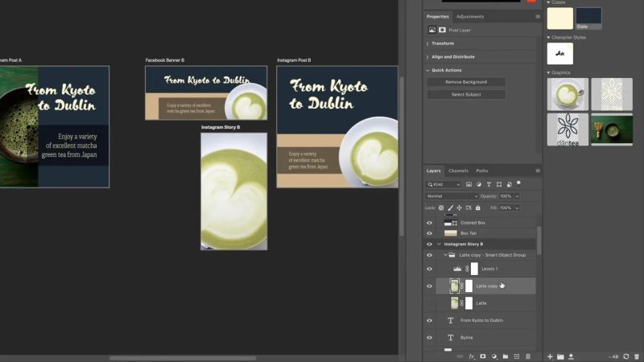This screenshot has height=362, width=644.
Task: Hide the Colored Box layer
Action: 429,223
